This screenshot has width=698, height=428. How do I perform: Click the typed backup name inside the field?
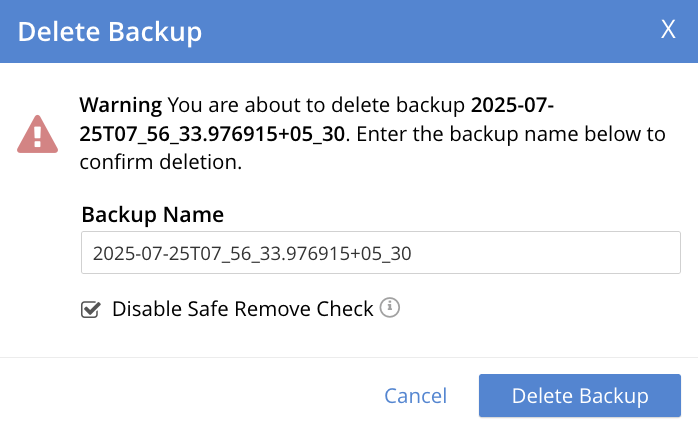[252, 254]
